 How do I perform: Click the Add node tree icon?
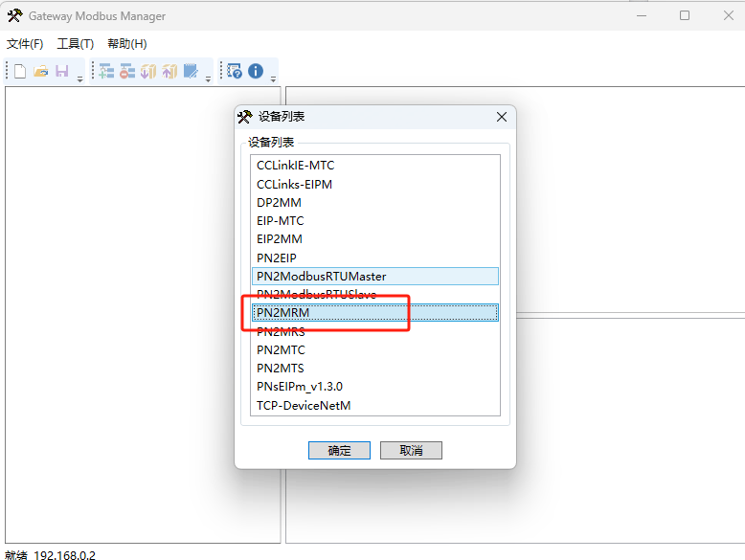click(x=106, y=71)
